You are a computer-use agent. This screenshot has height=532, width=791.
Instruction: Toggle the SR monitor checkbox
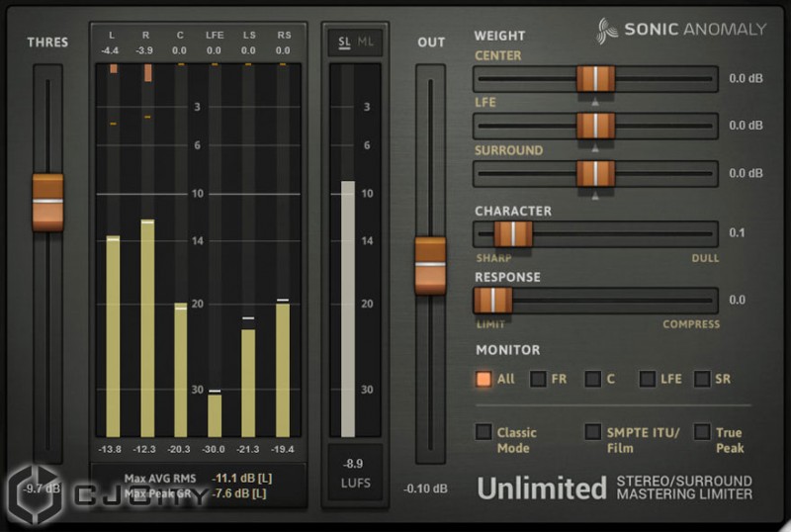[x=702, y=379]
